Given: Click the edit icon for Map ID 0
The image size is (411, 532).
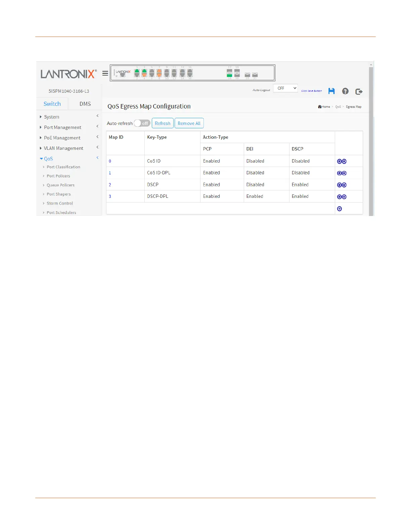Looking at the screenshot, I should [x=339, y=162].
